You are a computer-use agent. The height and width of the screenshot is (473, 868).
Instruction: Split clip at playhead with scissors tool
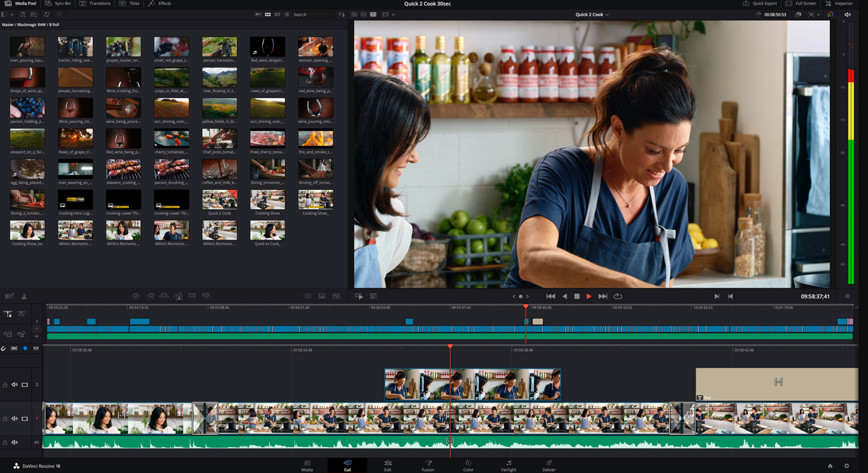[x=24, y=296]
